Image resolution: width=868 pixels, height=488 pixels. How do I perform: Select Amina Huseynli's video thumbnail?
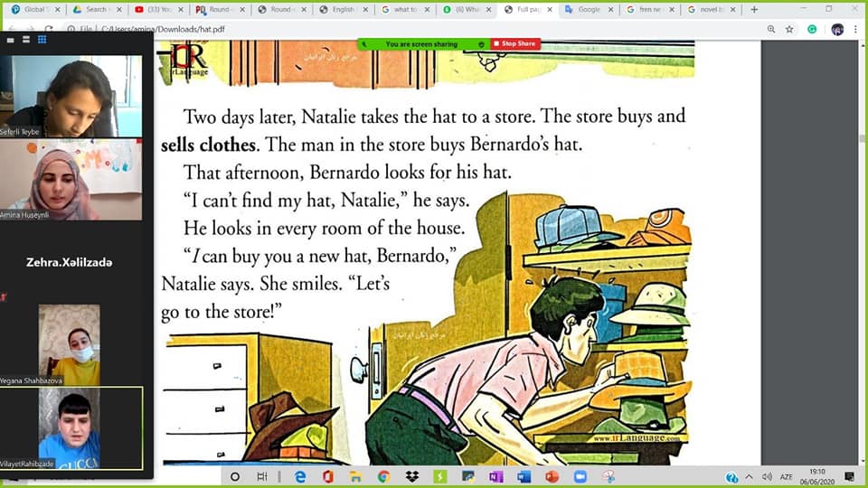[71, 179]
